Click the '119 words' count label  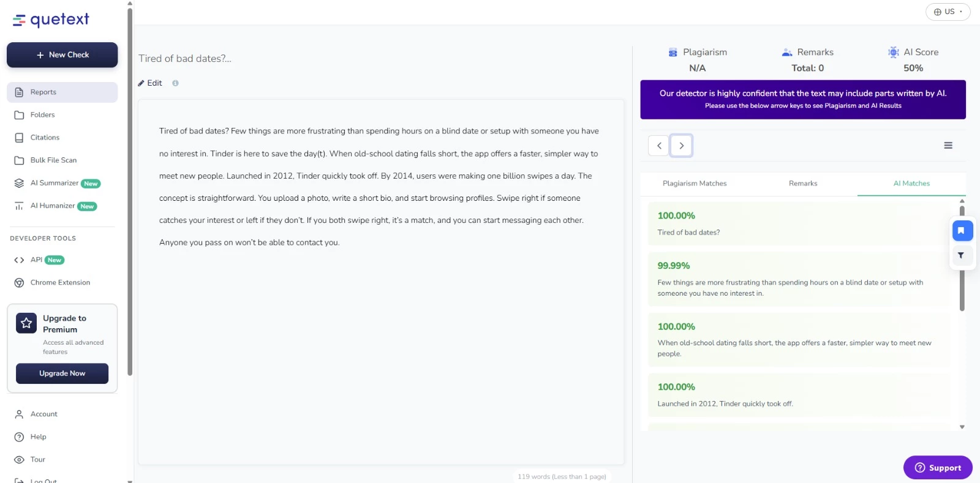click(x=562, y=477)
